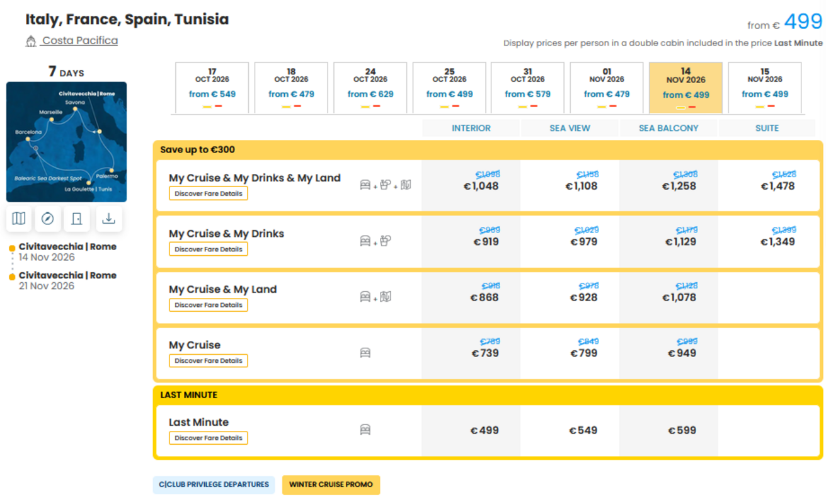This screenshot has width=826, height=504.
Task: Click the map icon in the My Cruise & My Land row
Action: pos(386,296)
